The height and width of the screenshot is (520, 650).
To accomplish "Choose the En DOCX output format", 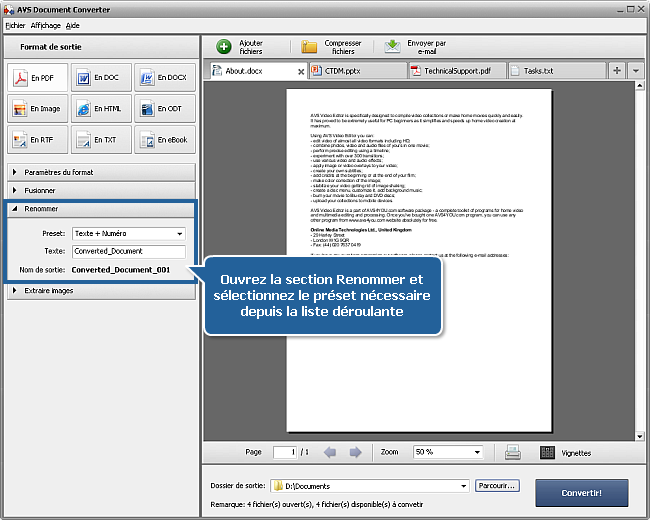I will (x=165, y=78).
